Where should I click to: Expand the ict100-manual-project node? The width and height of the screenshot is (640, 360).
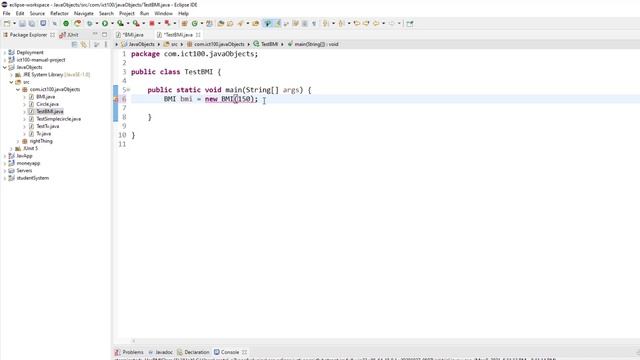pos(4,60)
